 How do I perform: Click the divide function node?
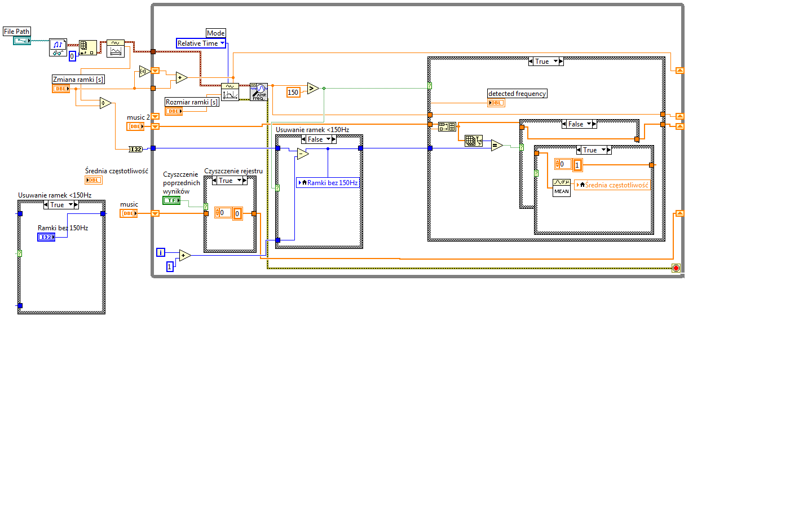pos(105,103)
